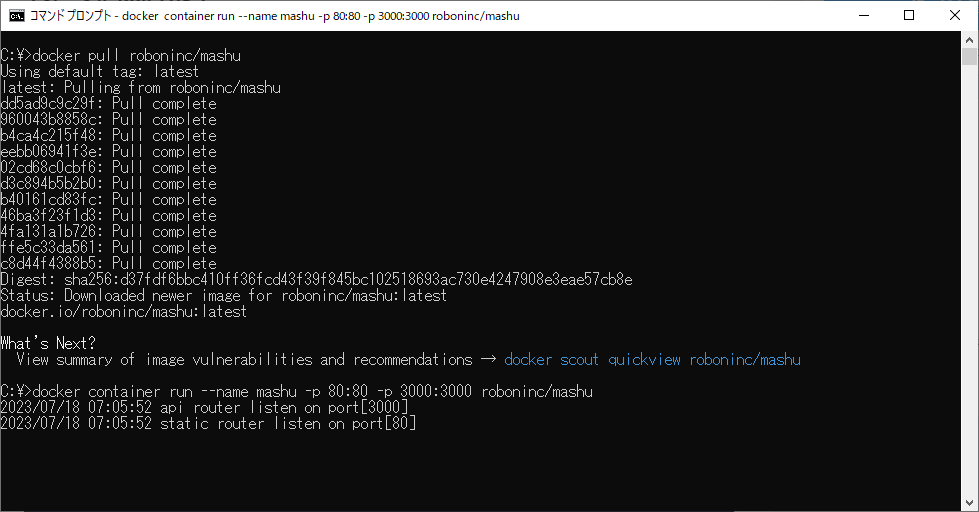The height and width of the screenshot is (512, 979).
Task: Minimize the Command Prompt window
Action: [862, 16]
